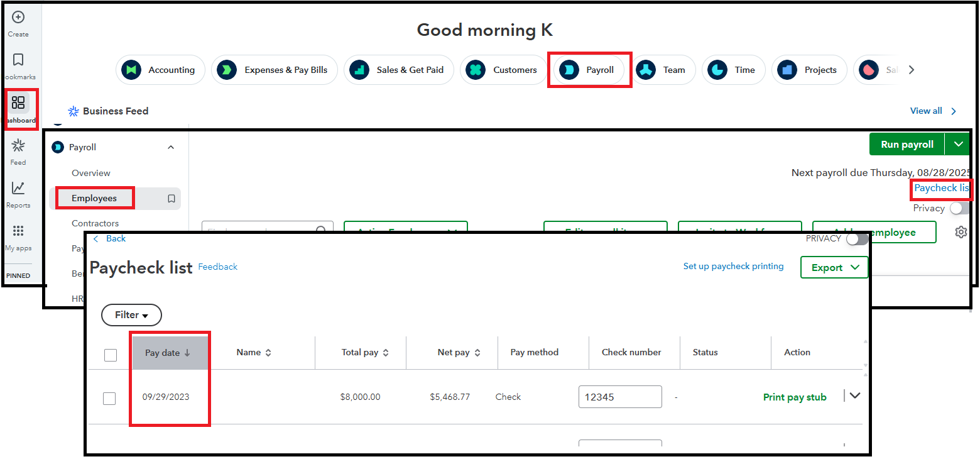Viewport: 980px width, 459px height.
Task: Click the Run payroll button
Action: pyautogui.click(x=907, y=144)
